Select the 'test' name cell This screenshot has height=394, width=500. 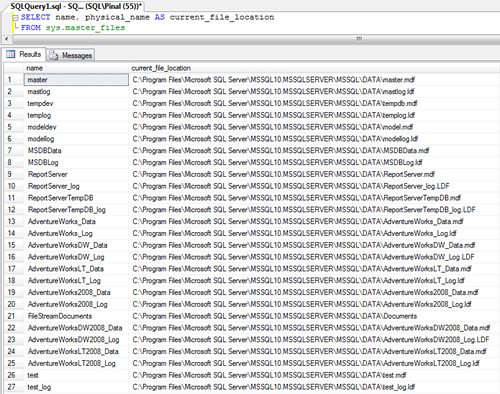coord(76,375)
